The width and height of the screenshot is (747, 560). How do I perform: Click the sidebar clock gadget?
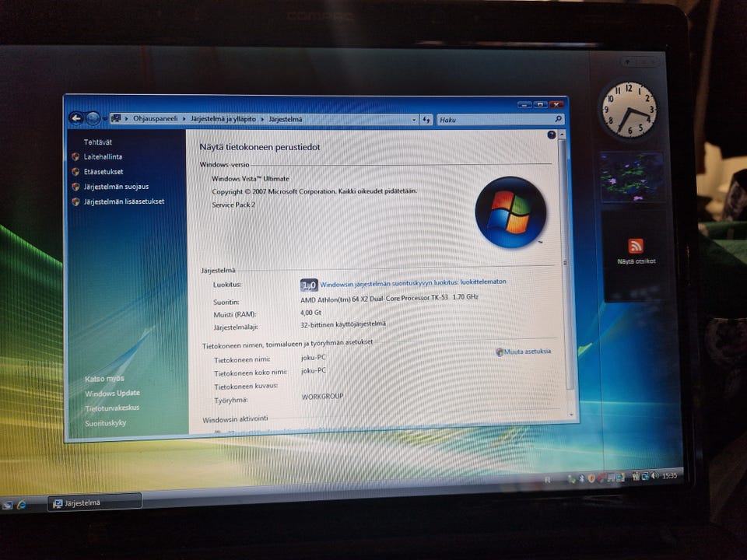click(629, 110)
